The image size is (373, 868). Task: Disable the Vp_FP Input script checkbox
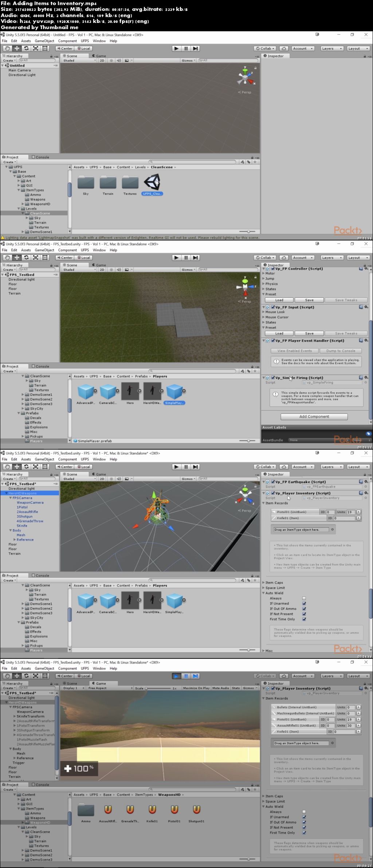click(x=273, y=307)
